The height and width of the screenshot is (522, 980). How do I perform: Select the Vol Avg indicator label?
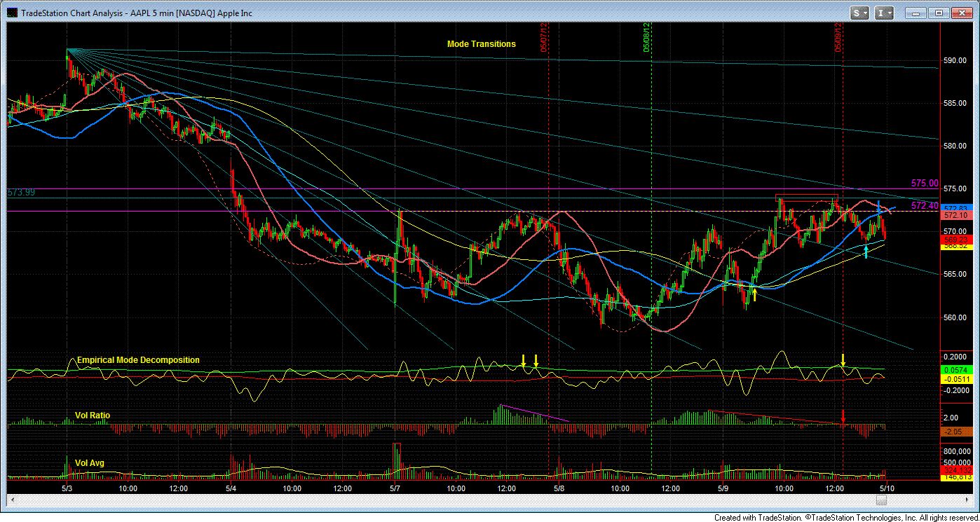coord(90,463)
